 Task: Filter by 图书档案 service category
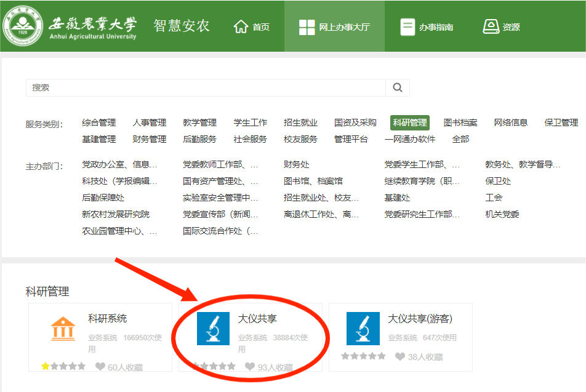pos(460,122)
